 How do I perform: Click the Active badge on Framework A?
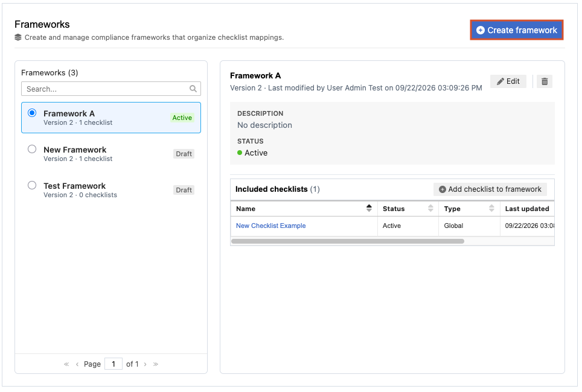(182, 118)
